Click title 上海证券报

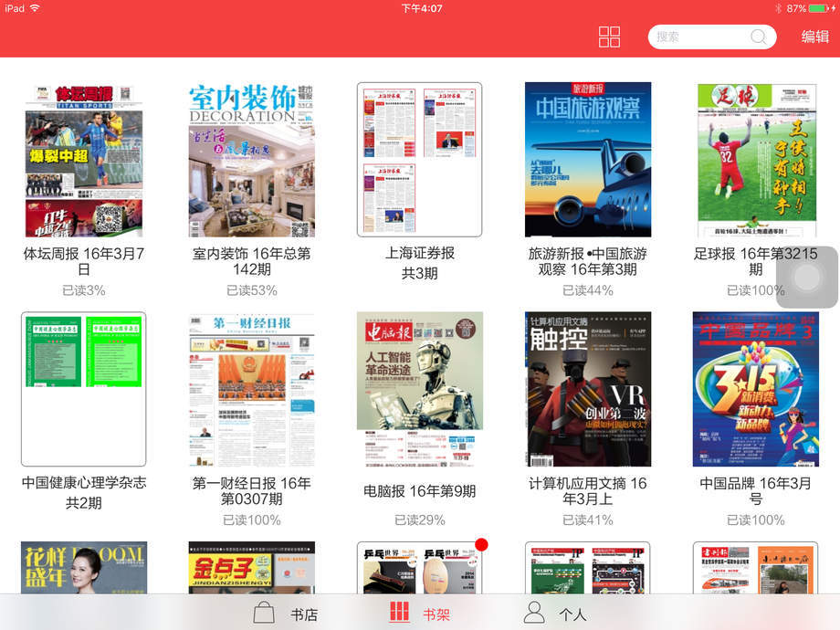[x=419, y=253]
